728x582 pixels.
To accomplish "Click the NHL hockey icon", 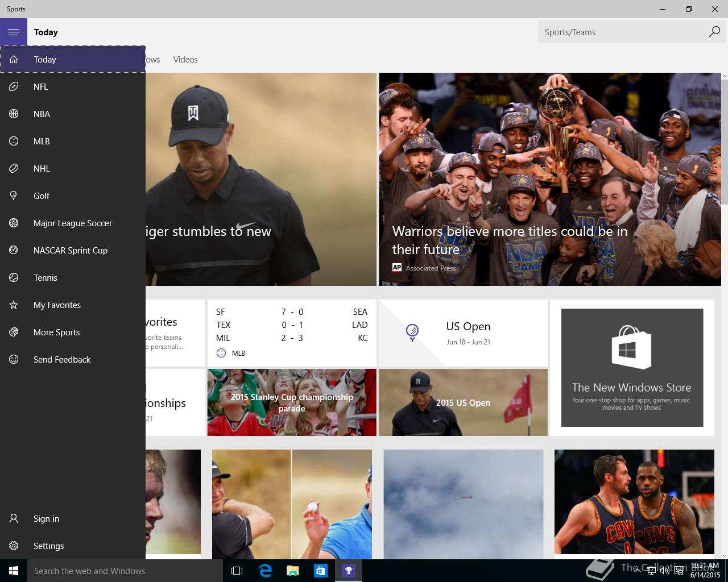I will coord(14,168).
